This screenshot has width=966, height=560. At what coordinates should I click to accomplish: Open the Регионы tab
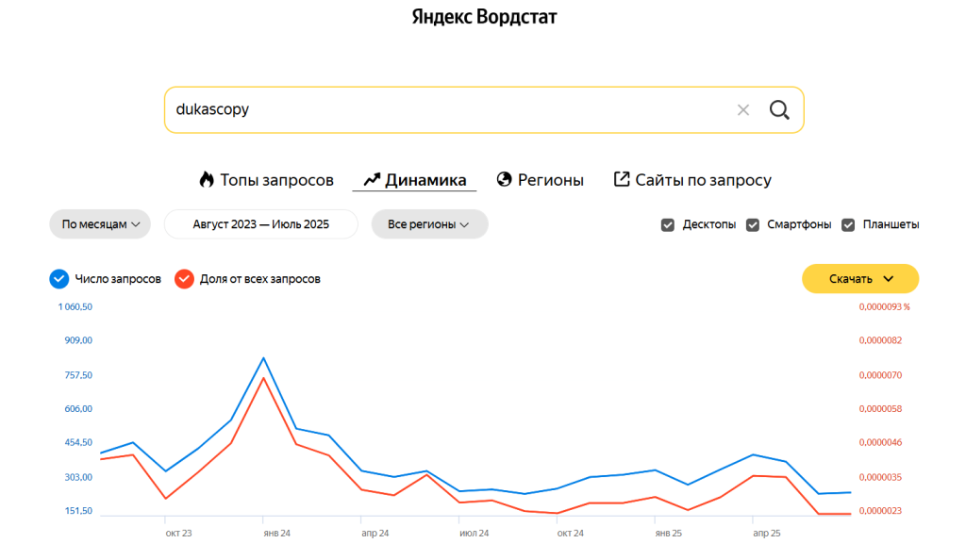(x=551, y=179)
